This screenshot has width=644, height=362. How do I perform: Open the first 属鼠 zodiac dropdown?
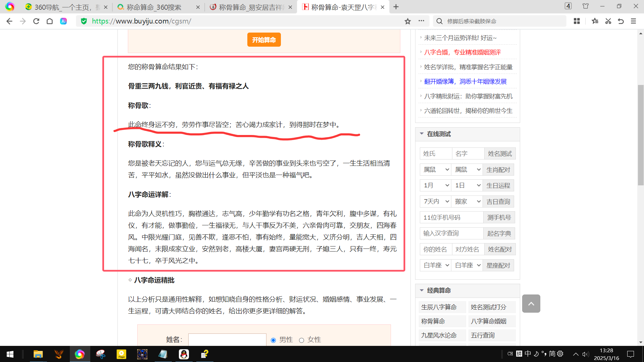(435, 170)
